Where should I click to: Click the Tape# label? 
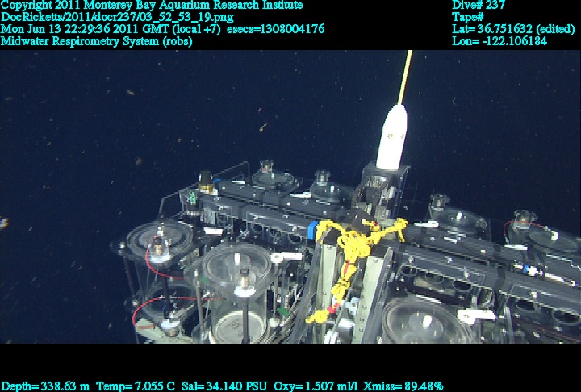pyautogui.click(x=468, y=17)
